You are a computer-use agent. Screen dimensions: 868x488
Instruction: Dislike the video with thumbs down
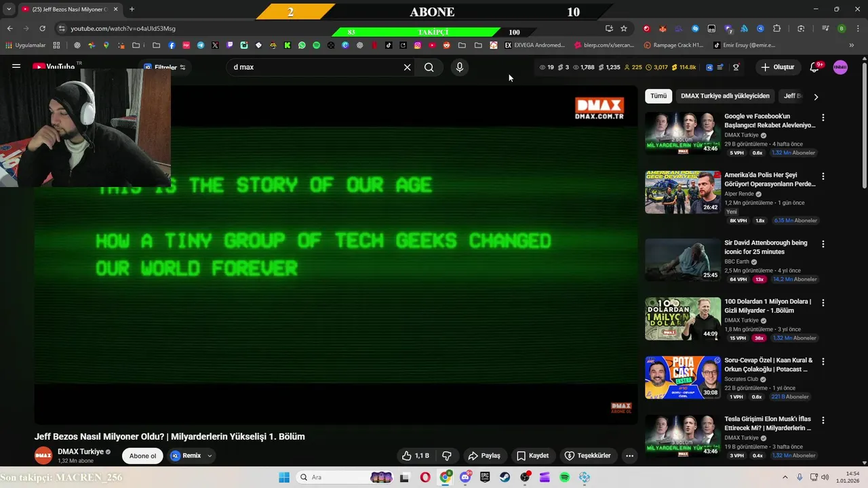(447, 455)
